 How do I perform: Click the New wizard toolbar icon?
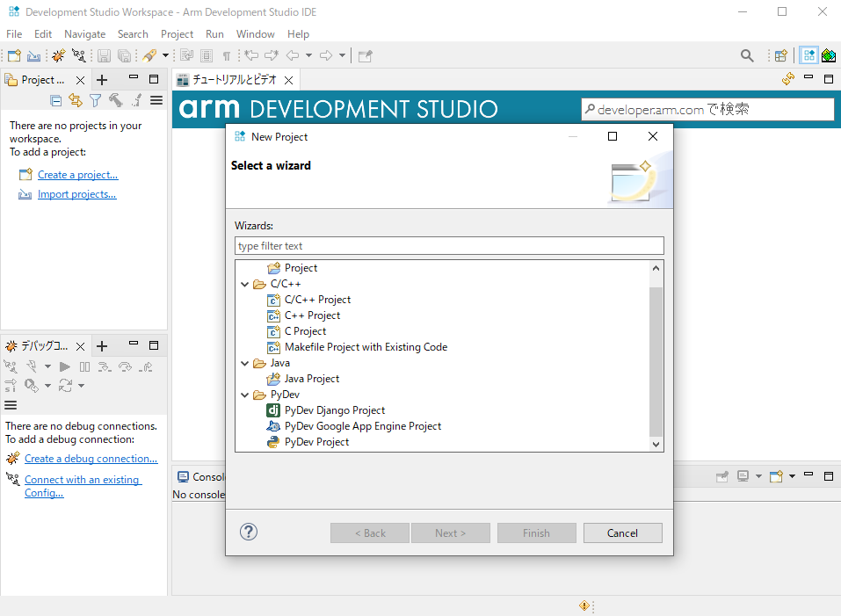pyautogui.click(x=14, y=55)
